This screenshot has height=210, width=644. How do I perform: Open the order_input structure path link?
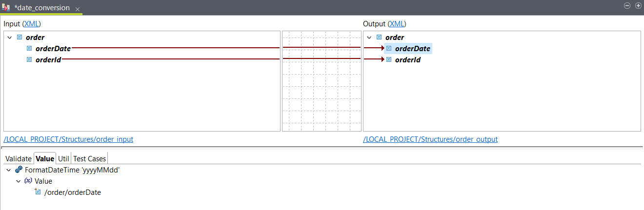[68, 139]
